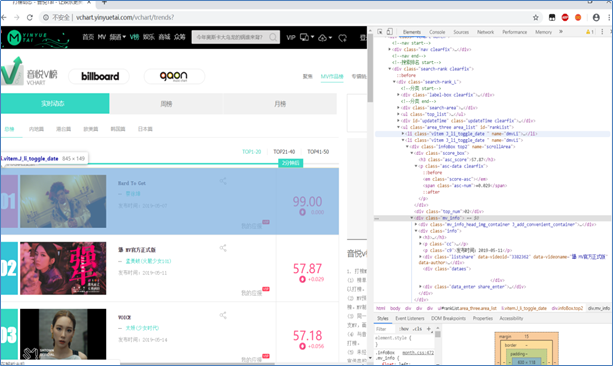This screenshot has height=366, width=613.
Task: Click VIP link in site header
Action: click(x=290, y=38)
